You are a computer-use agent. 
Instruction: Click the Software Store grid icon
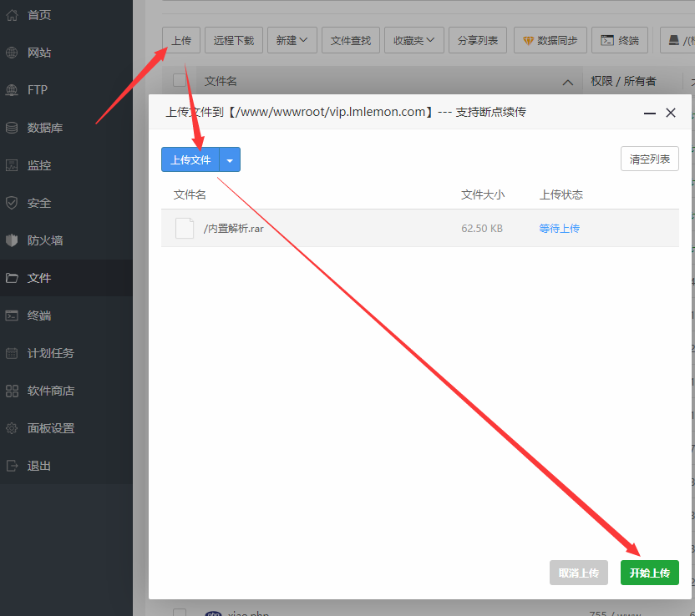point(12,391)
